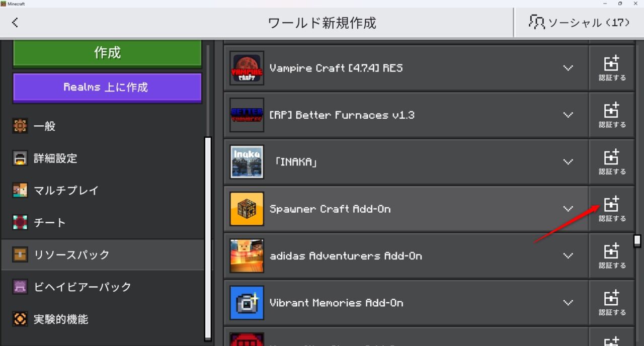Viewport: 644px width, 346px height.
Task: Click the マルチプレイ faces icon
Action: pos(20,191)
